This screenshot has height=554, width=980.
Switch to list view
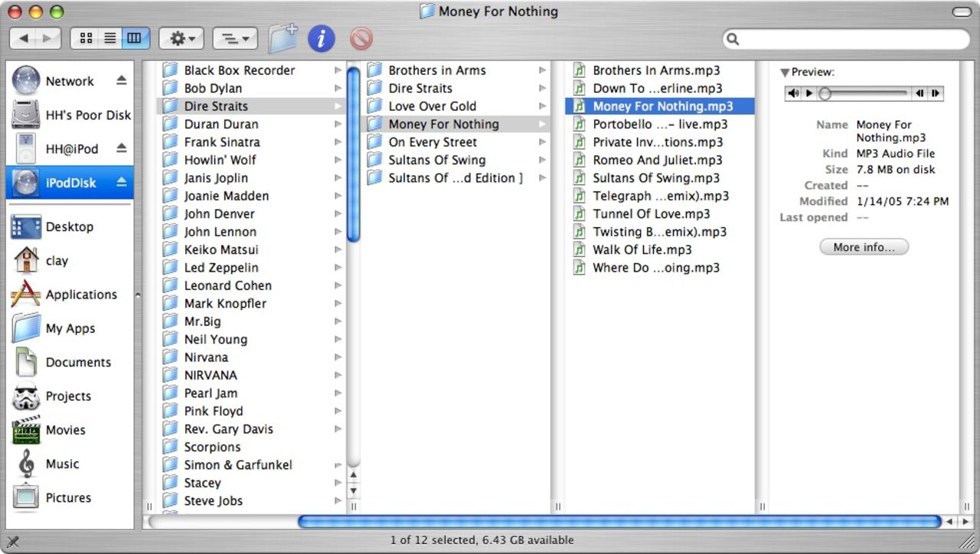[110, 38]
